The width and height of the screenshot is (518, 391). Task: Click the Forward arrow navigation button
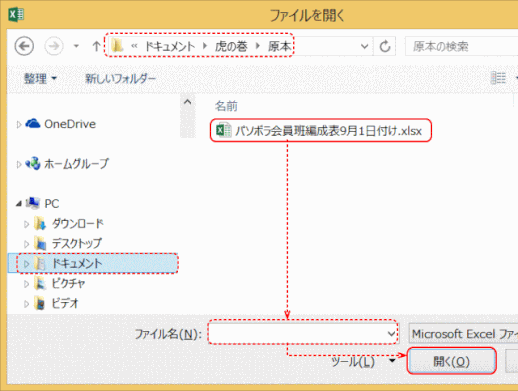tap(54, 46)
